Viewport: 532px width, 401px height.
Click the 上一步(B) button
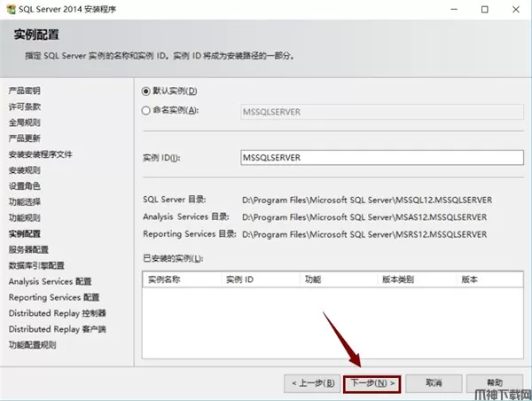[312, 383]
